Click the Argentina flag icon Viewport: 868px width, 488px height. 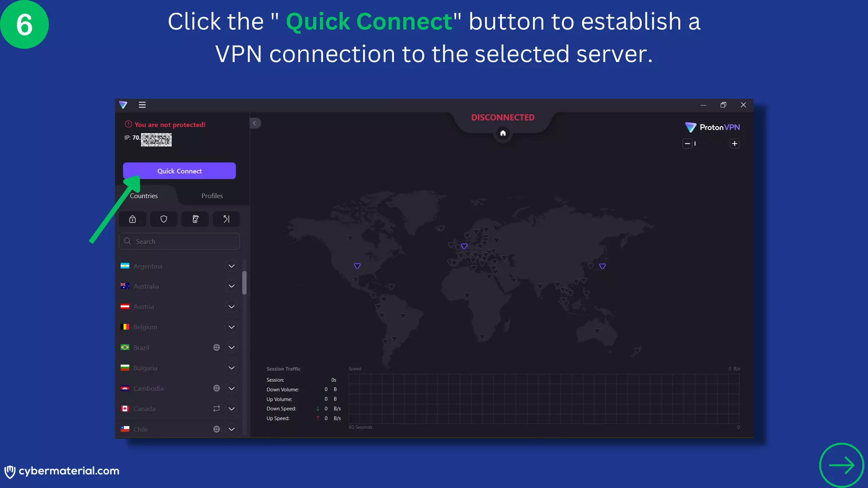[x=125, y=266]
